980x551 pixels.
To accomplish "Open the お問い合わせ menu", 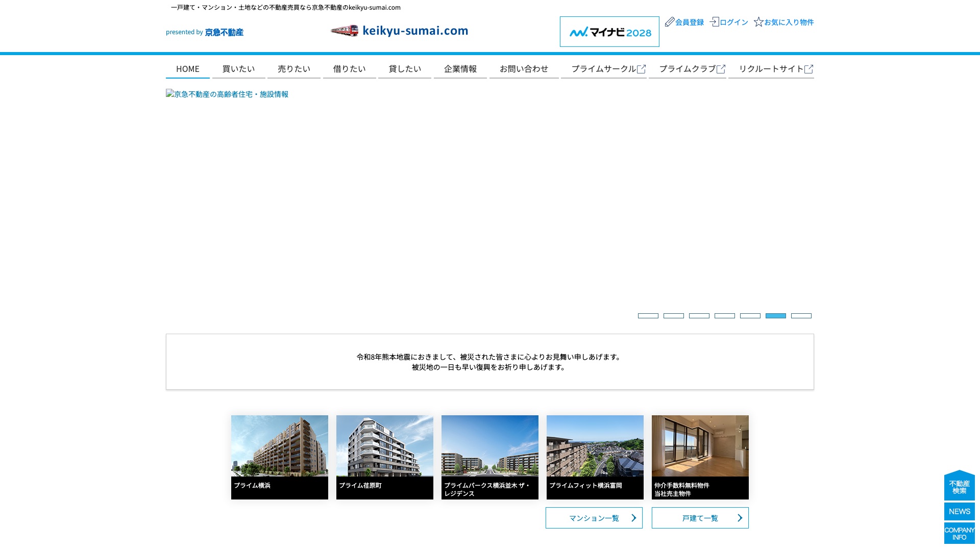I will [524, 69].
